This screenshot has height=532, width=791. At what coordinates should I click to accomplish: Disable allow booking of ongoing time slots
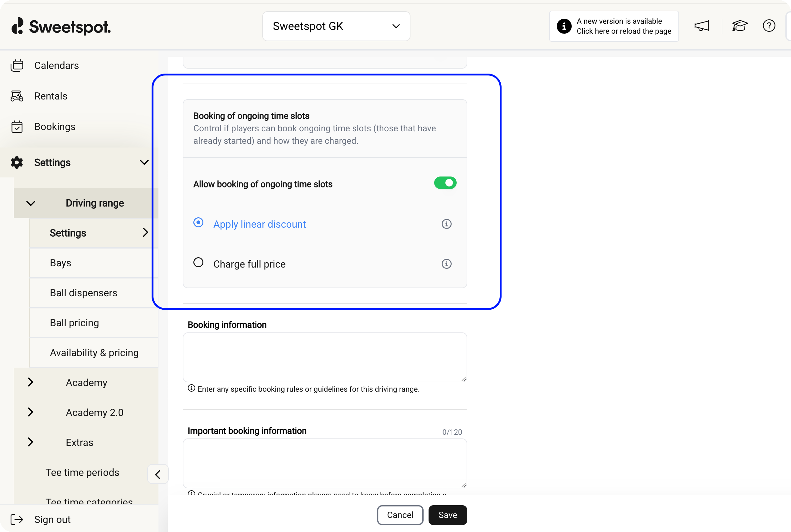(445, 183)
